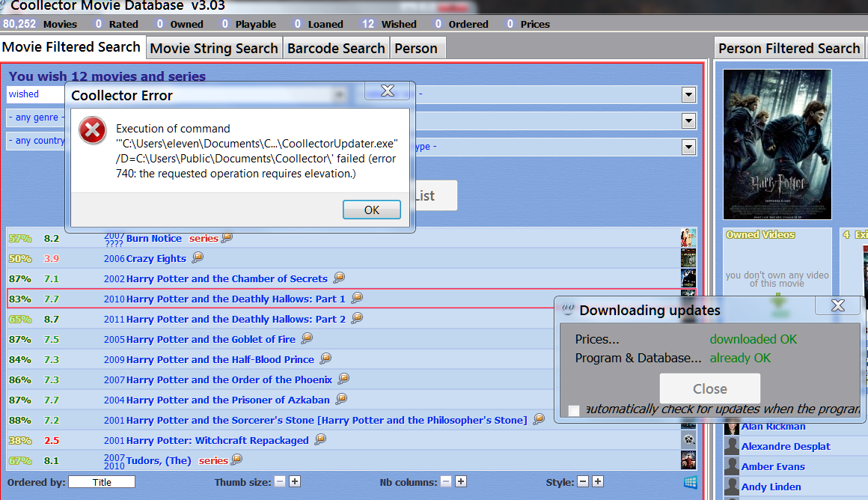
Task: Open the Person Filtered Search tab
Action: click(x=789, y=48)
